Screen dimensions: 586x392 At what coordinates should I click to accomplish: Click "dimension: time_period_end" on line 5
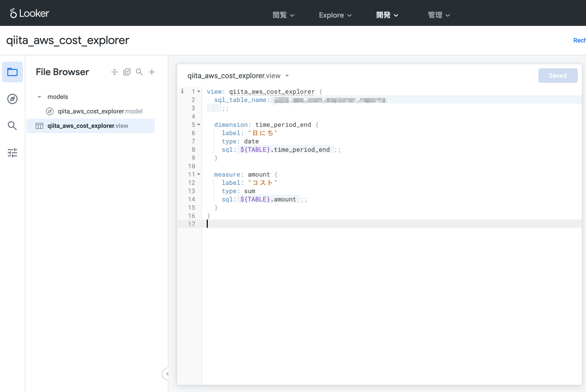click(x=263, y=125)
